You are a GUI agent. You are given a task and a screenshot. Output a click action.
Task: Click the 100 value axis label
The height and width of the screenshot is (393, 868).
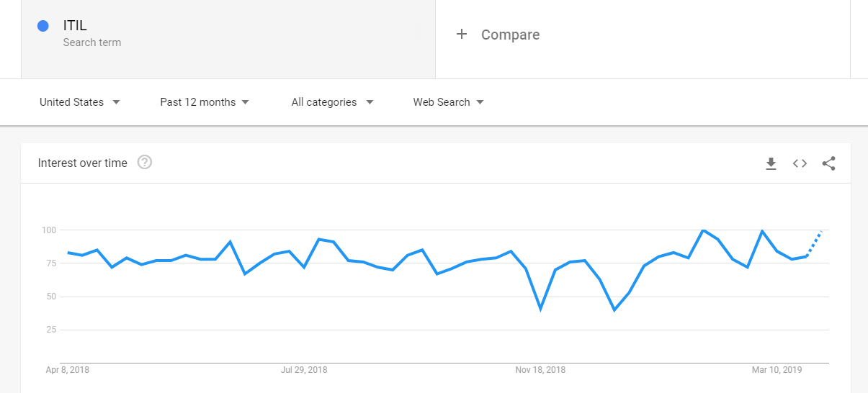coord(48,230)
